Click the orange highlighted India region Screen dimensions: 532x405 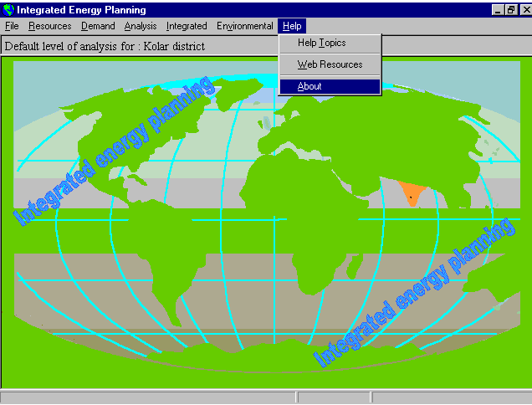tap(410, 193)
